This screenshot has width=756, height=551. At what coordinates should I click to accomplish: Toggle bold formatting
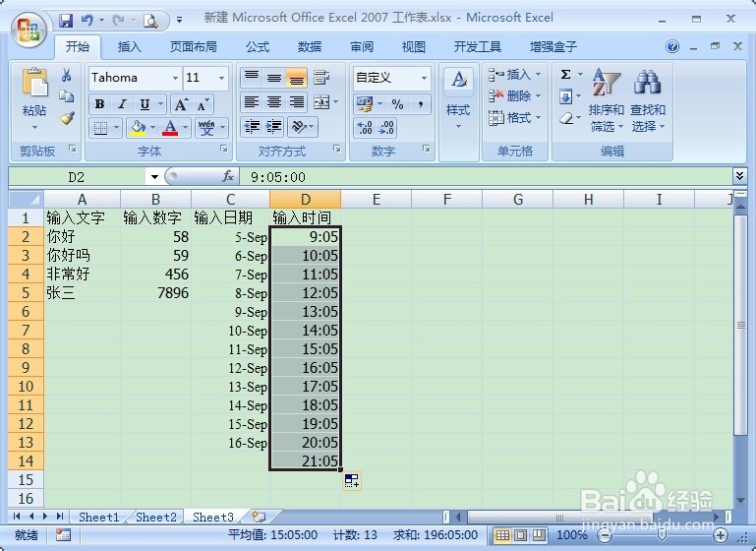click(100, 104)
